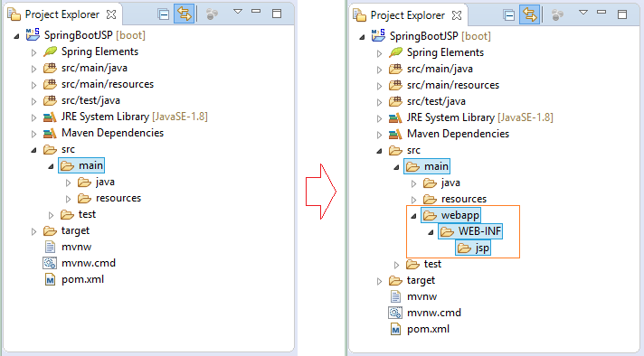Viewport: 644px width, 356px height.
Task: Select left Project Explorer tab
Action: (62, 14)
